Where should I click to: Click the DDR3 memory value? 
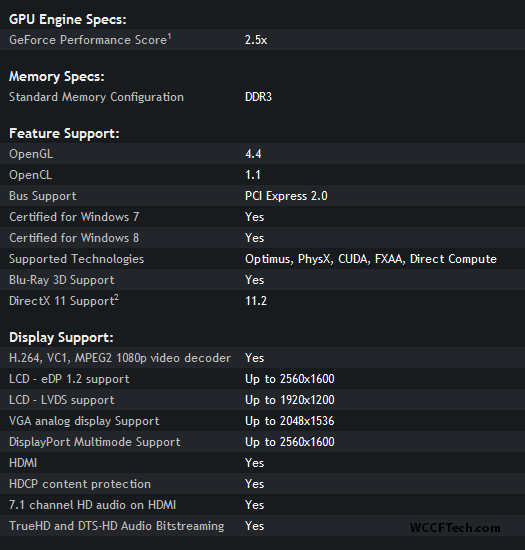click(x=258, y=97)
